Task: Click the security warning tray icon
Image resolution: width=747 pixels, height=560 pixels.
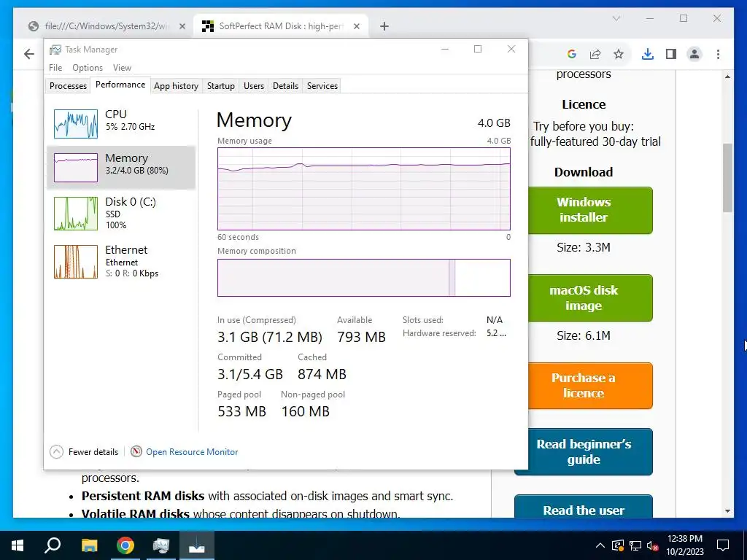Action: (617, 545)
